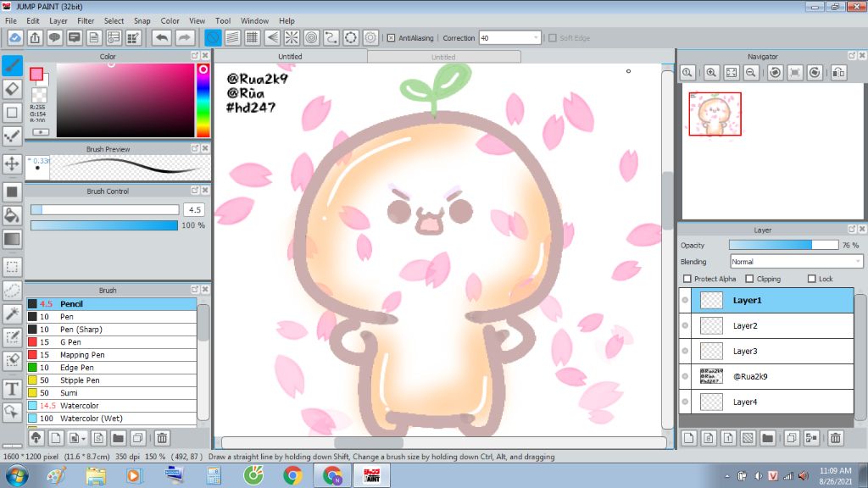Open the File menu
The height and width of the screenshot is (488, 868).
point(10,20)
